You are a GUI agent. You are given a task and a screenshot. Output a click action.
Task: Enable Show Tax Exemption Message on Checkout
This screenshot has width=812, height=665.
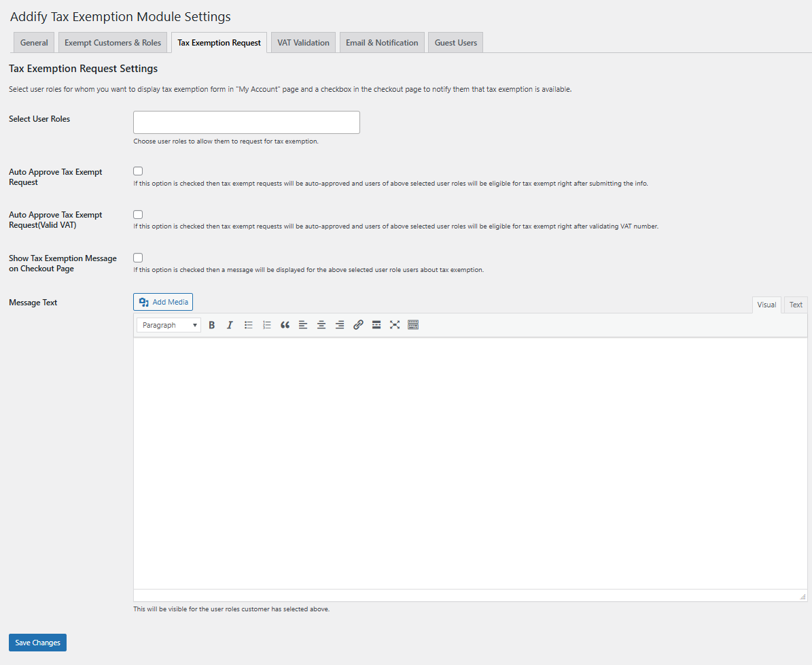[x=138, y=258]
